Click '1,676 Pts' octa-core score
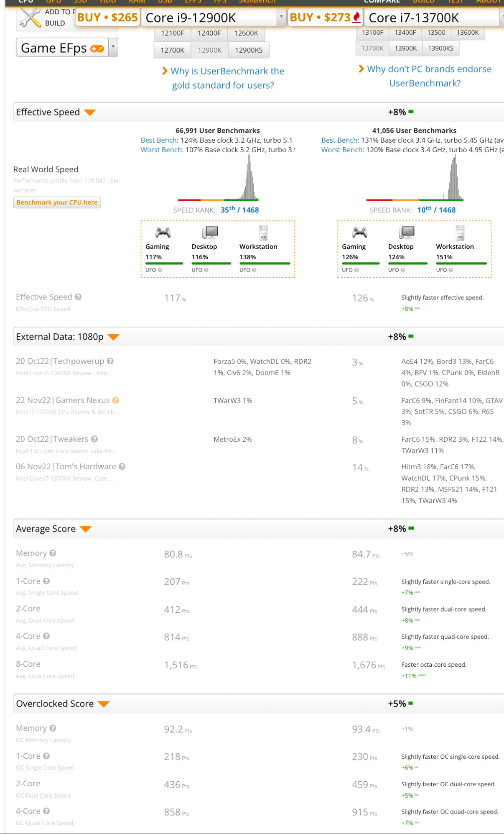 tap(369, 665)
